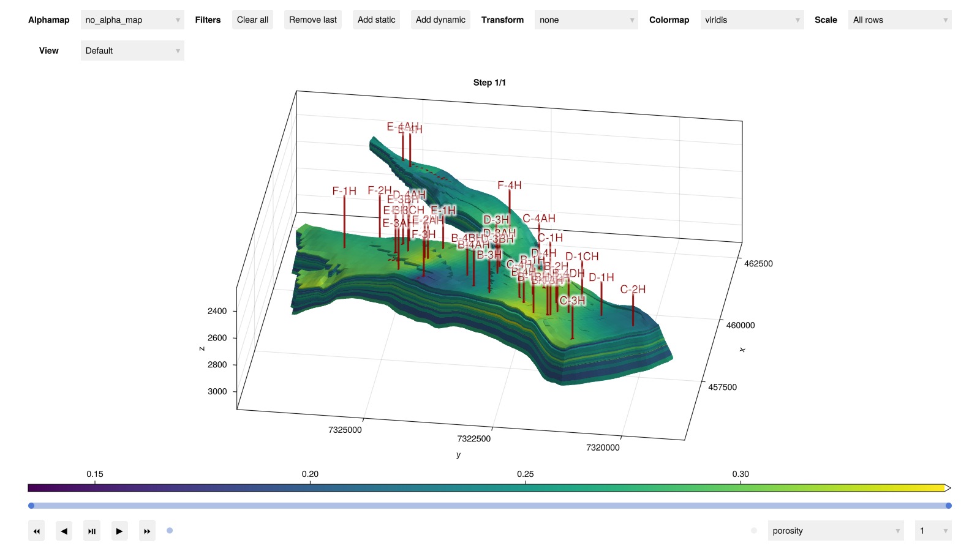Open the Alphamap no_alpha_map dropdown

point(132,20)
